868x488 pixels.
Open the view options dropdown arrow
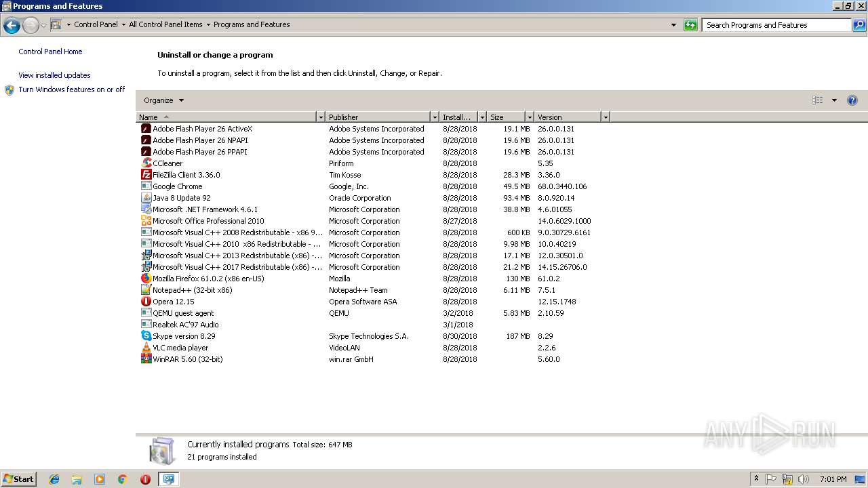click(x=834, y=100)
